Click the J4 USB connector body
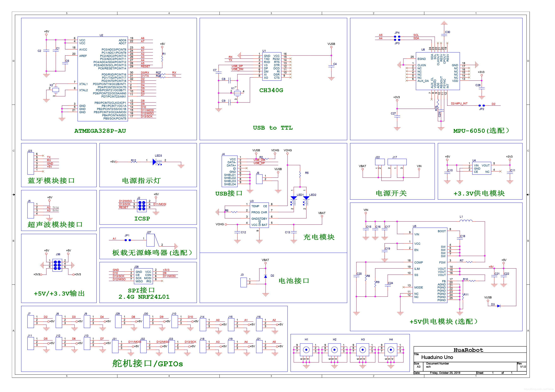555x392 pixels. click(x=229, y=171)
